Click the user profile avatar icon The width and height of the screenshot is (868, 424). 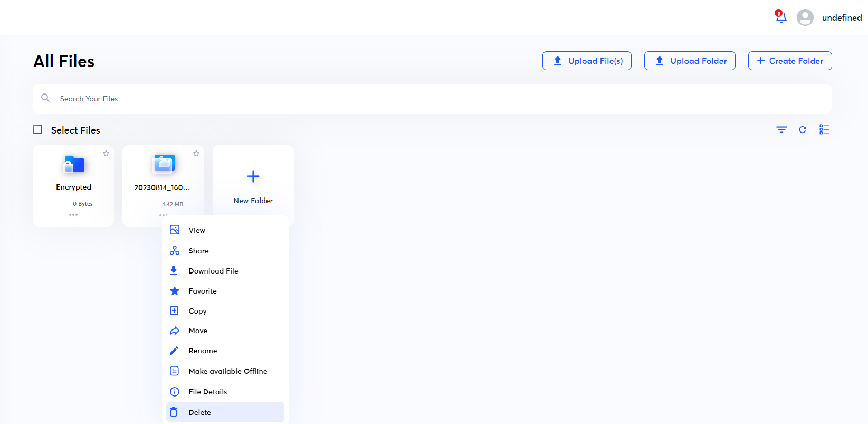[805, 17]
